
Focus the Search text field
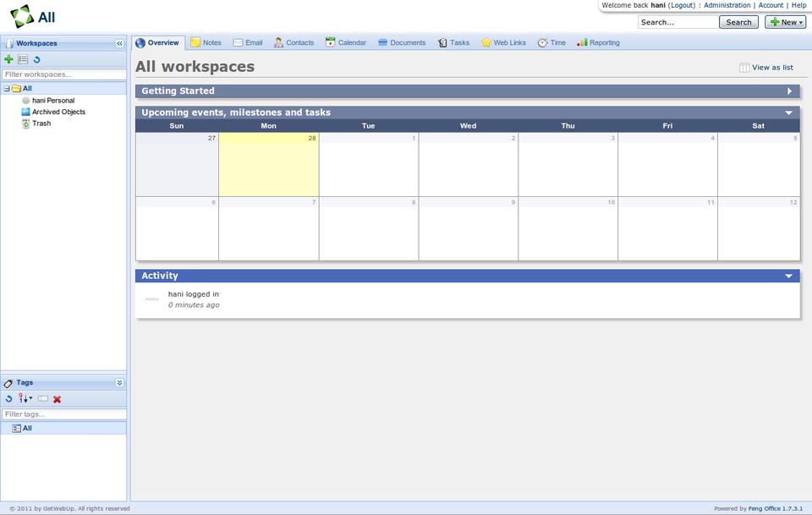[678, 22]
